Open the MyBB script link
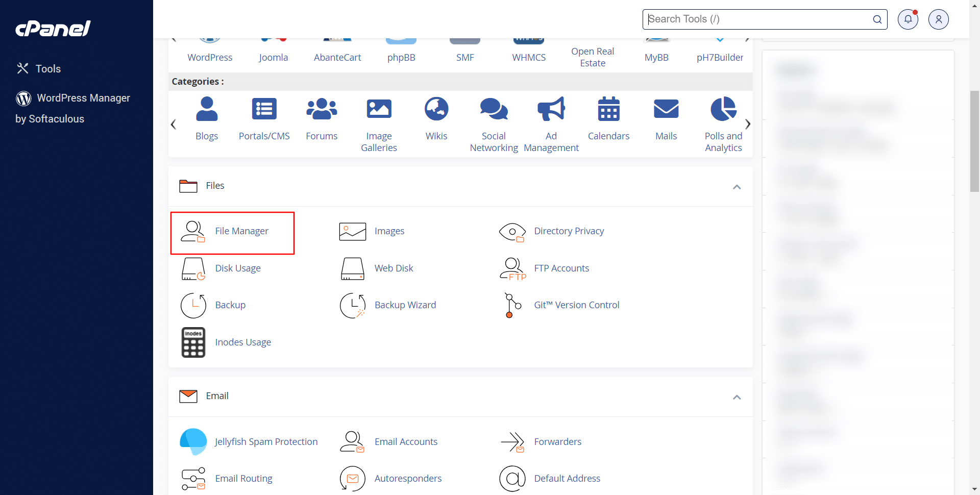 pyautogui.click(x=656, y=57)
